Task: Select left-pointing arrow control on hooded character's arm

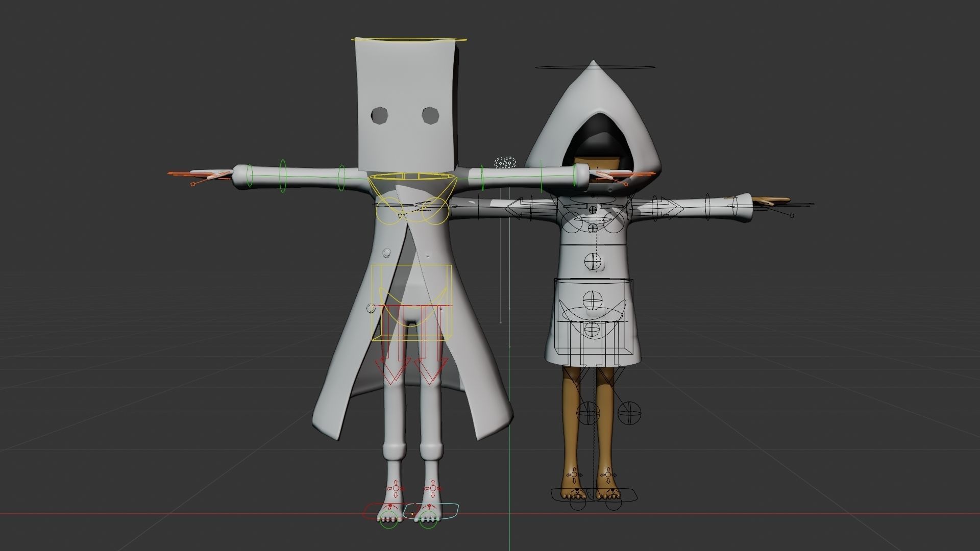Action: point(530,209)
